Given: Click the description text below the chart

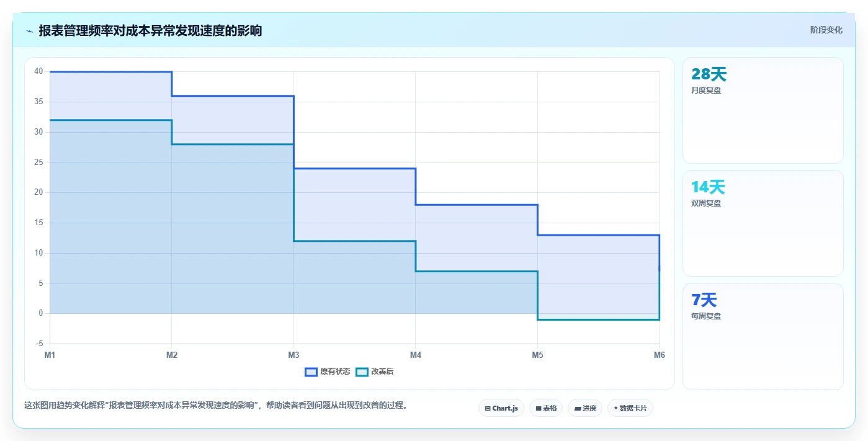Looking at the screenshot, I should [x=215, y=406].
